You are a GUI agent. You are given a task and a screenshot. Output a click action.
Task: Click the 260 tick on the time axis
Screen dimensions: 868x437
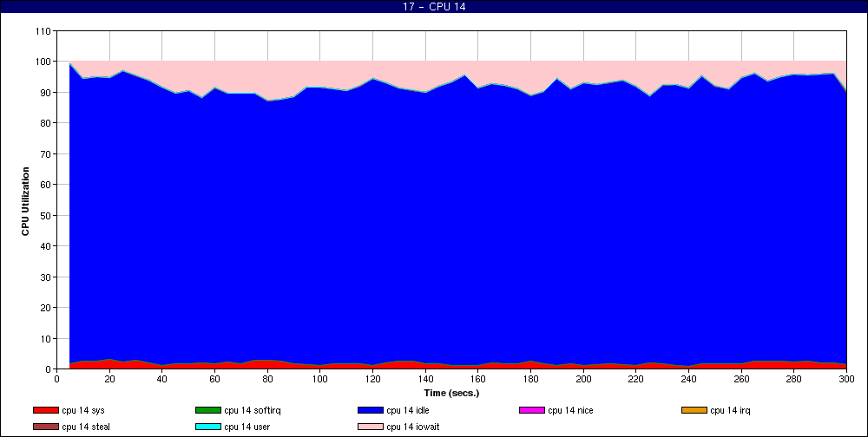coord(741,379)
